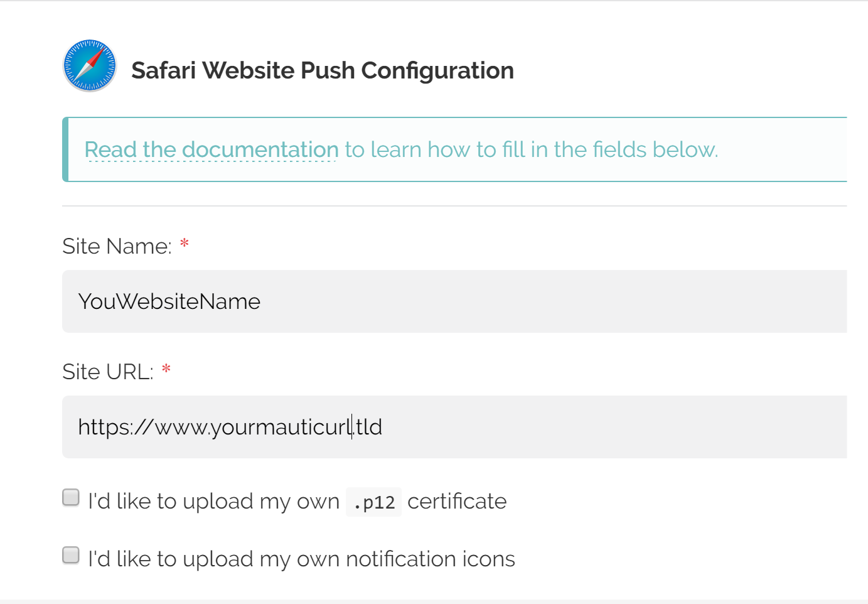Click the red asterisk beside Site Name
868x604 pixels.
click(x=185, y=244)
